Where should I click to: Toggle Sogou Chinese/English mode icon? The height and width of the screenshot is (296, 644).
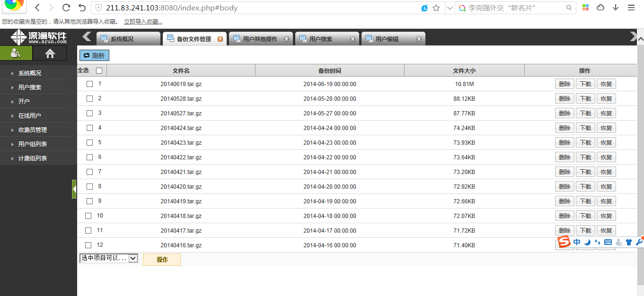point(577,242)
